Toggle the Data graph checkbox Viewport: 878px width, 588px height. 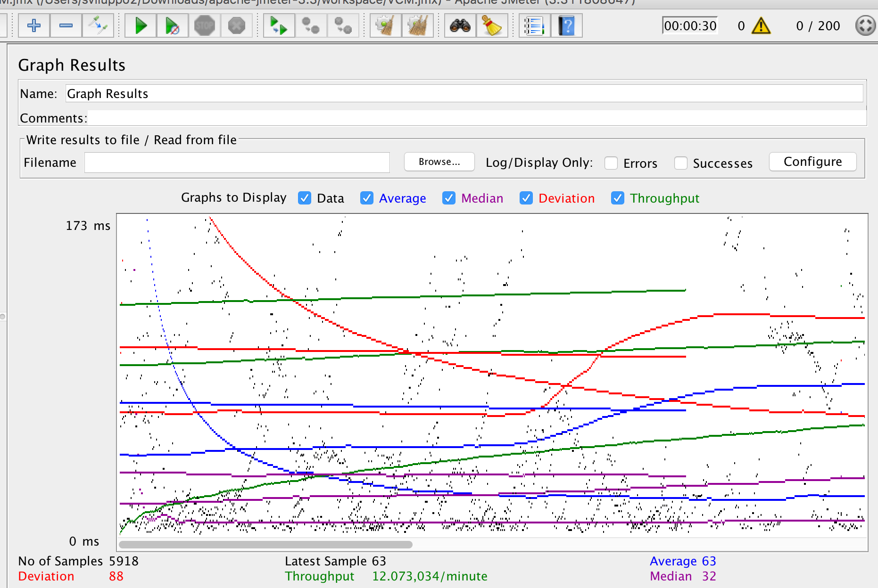(305, 198)
